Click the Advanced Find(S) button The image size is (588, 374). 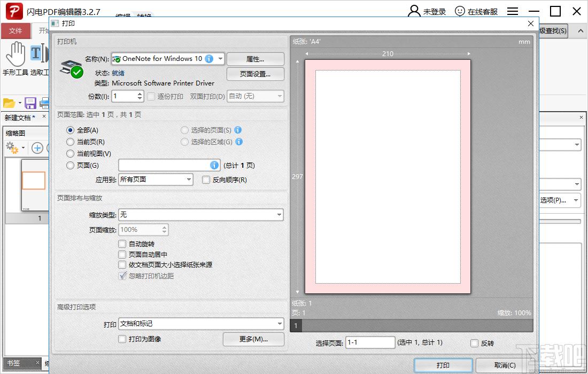click(x=553, y=31)
